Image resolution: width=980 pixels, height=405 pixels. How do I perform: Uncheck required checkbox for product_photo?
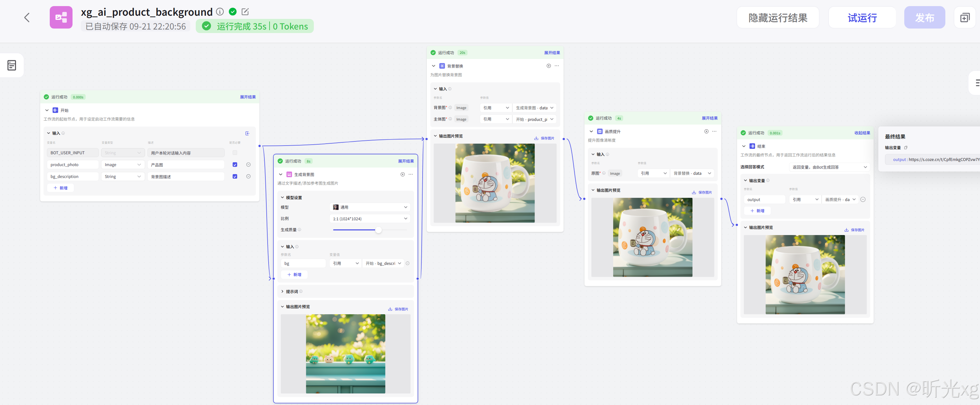pos(235,165)
